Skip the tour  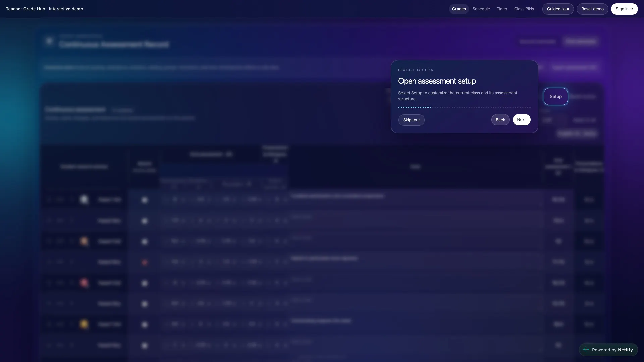[x=411, y=120]
